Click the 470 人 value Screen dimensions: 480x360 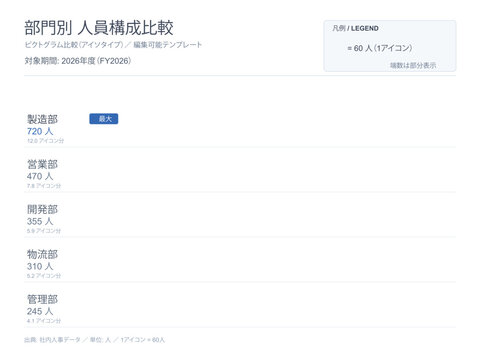(40, 176)
